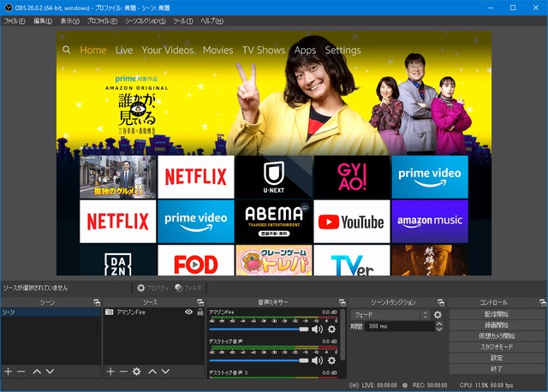Open the シーンコレクション(S) menu
The height and width of the screenshot is (392, 548).
[x=146, y=21]
